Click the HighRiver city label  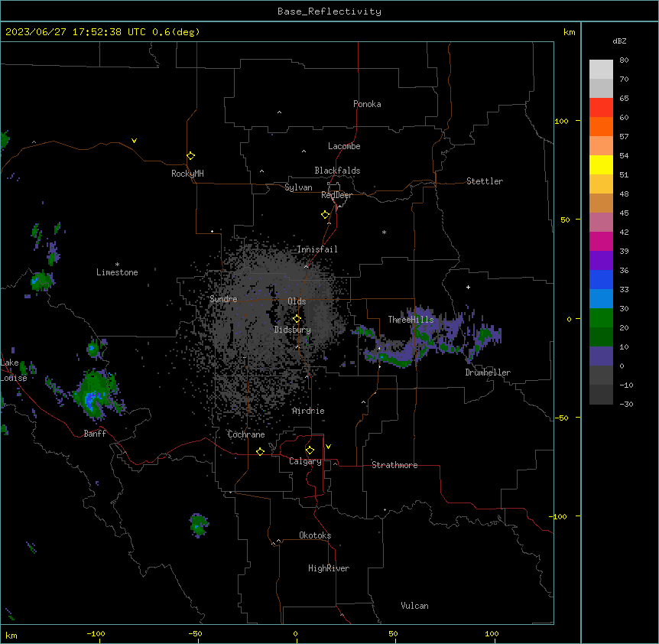[329, 568]
